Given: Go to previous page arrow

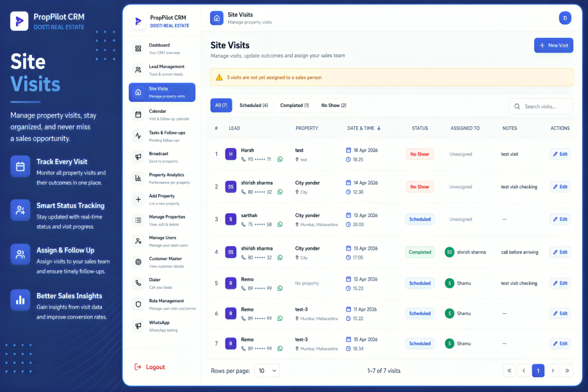Looking at the screenshot, I should [x=523, y=371].
